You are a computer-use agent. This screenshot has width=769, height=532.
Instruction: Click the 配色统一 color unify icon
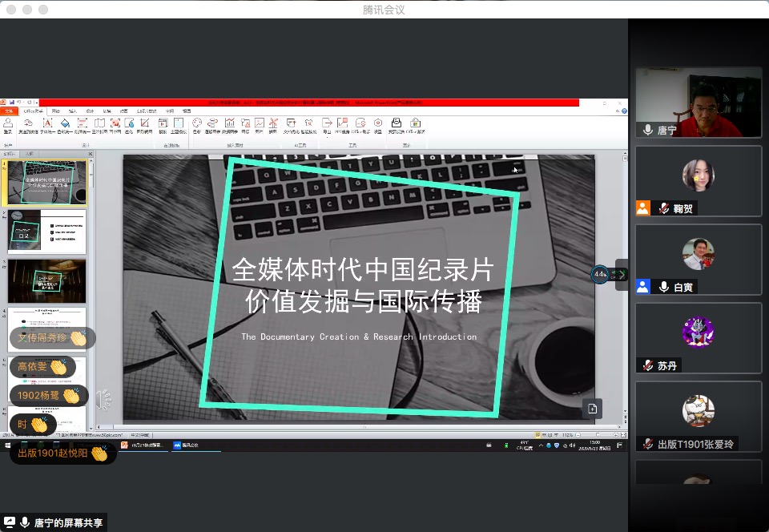point(64,124)
